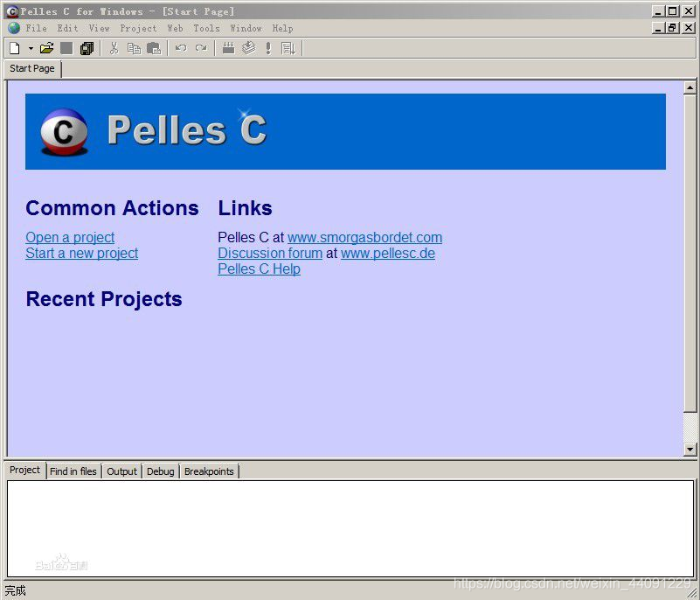Switch to the Project bottom tab
This screenshot has width=700, height=600.
pyautogui.click(x=25, y=470)
